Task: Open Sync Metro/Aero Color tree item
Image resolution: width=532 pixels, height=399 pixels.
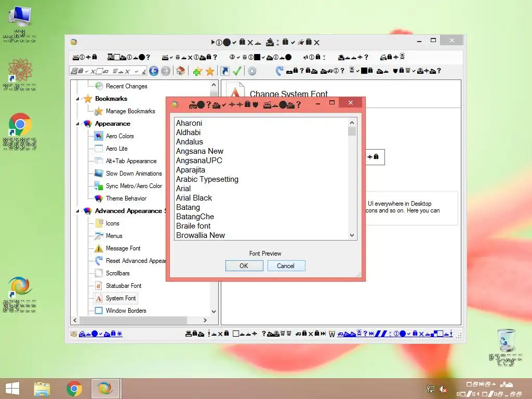Action: tap(134, 186)
